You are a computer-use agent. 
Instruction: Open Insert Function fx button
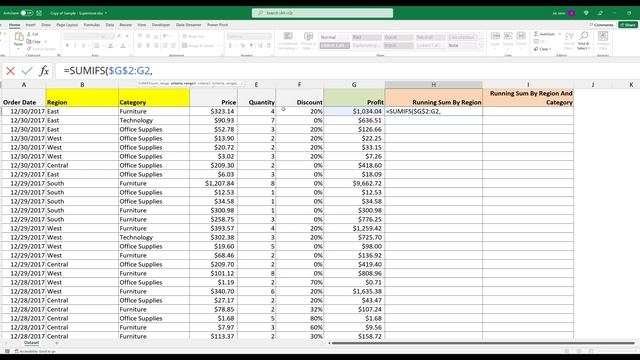[x=44, y=71]
